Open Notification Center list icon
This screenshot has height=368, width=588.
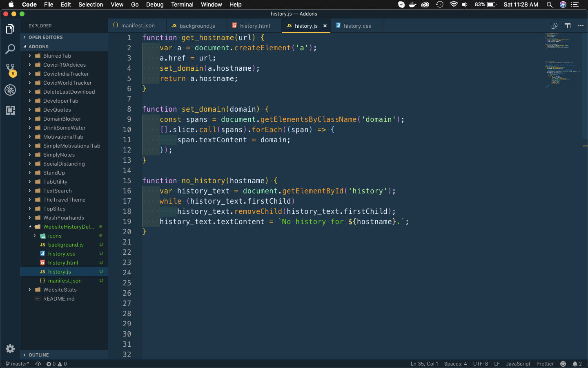pyautogui.click(x=575, y=4)
